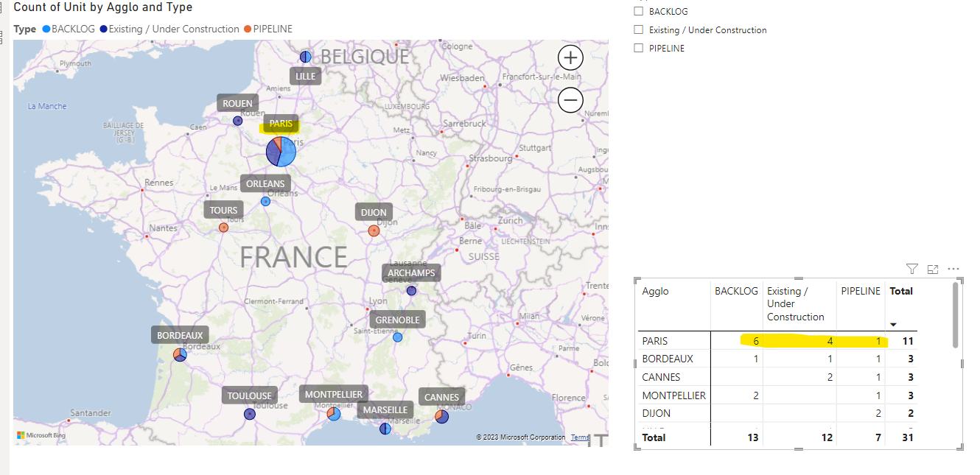Open the Terms link on the map
The image size is (980, 475).
point(580,437)
